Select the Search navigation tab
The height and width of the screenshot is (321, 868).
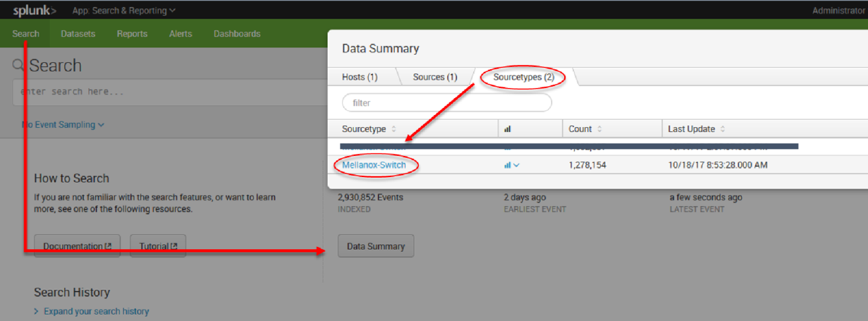[x=26, y=34]
